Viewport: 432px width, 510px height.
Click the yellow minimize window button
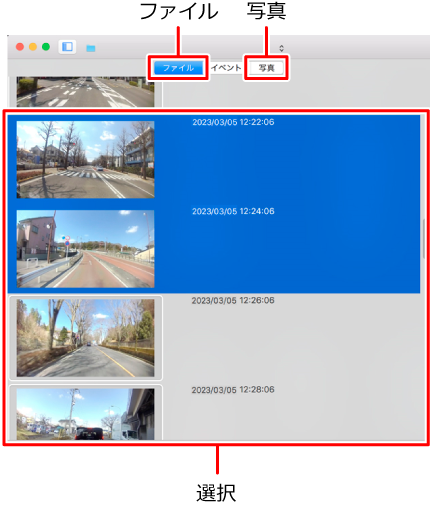(x=33, y=47)
